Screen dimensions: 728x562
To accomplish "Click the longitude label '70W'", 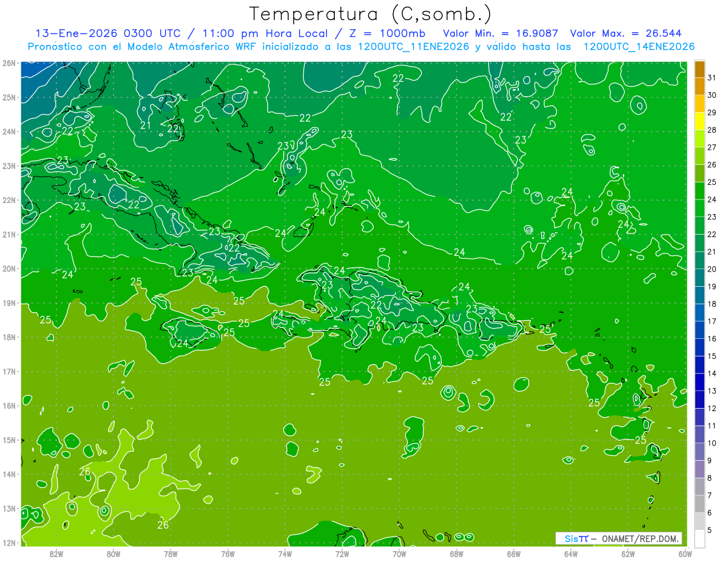I will point(399,554).
